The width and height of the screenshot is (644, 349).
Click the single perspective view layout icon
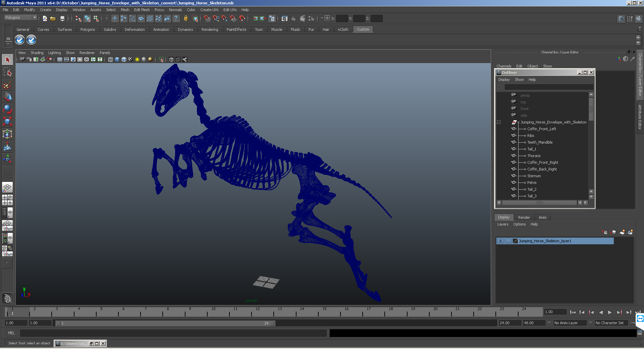coord(7,187)
